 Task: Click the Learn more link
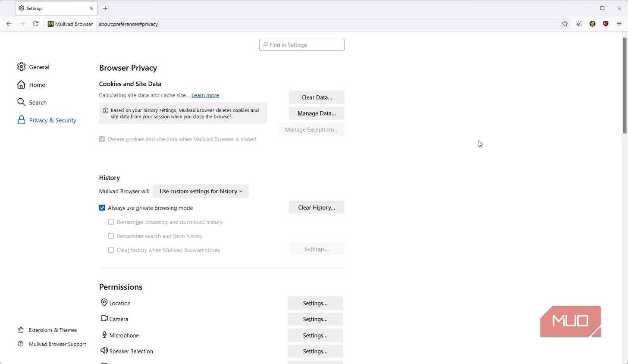coord(205,95)
